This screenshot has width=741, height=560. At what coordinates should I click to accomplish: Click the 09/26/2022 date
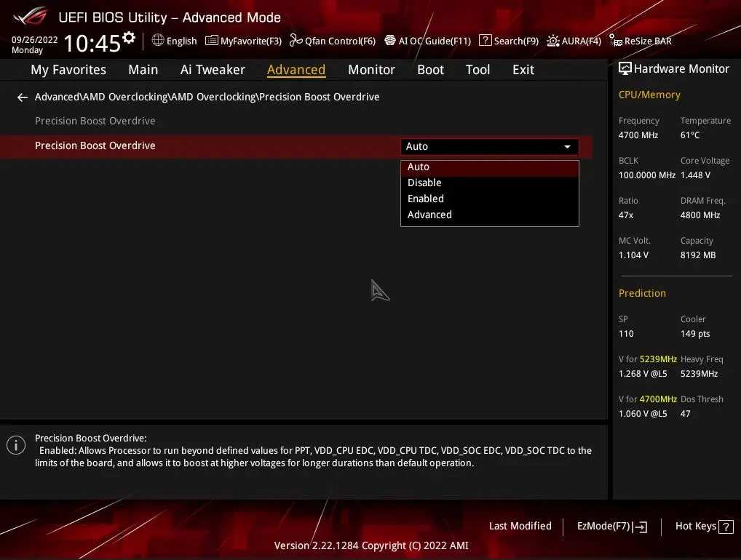click(x=34, y=40)
